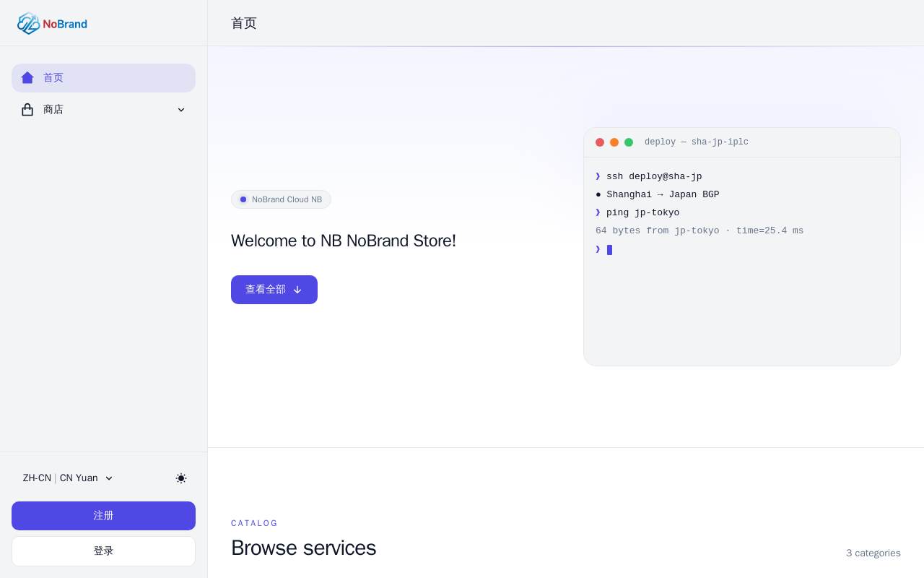
Task: Click the orange dot in terminal header
Action: [614, 142]
